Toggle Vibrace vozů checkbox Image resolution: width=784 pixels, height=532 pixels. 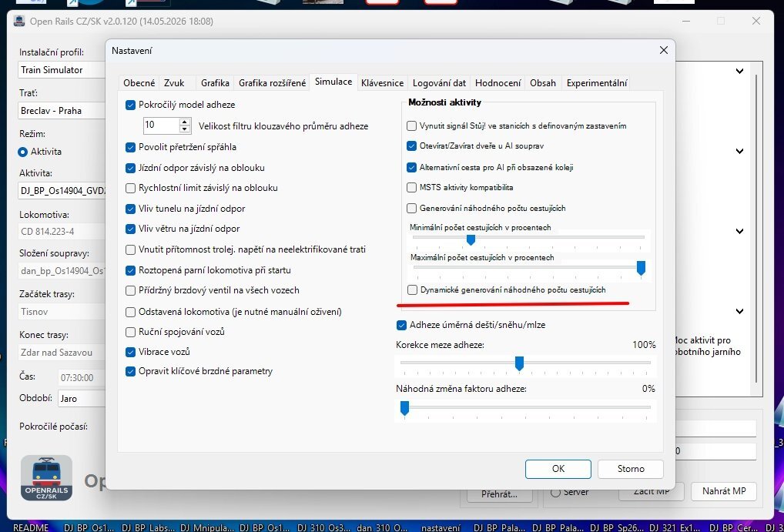tap(130, 352)
